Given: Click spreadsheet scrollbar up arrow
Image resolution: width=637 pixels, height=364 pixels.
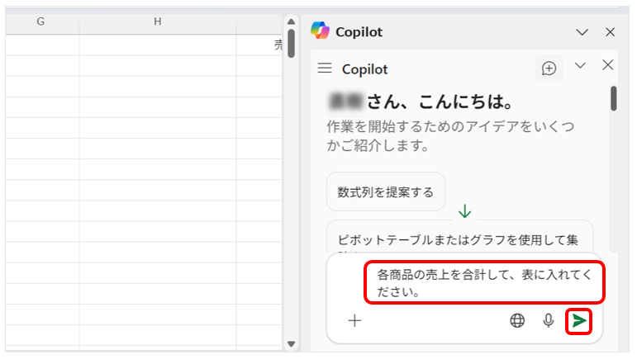Looking at the screenshot, I should pos(292,21).
